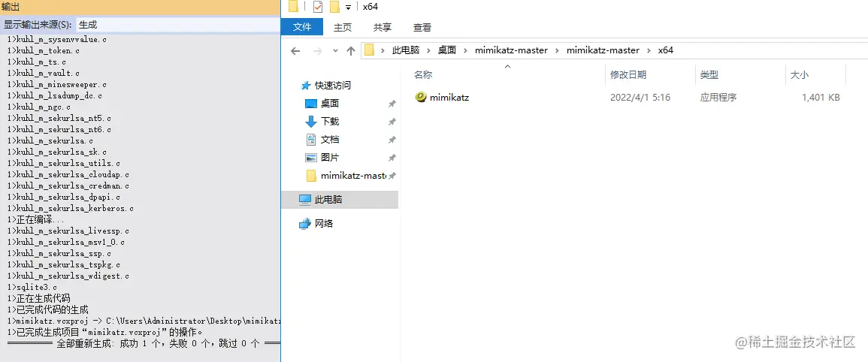Viewport: 868px width, 362px height.
Task: Click the new folder quick access icon
Action: pos(334,7)
